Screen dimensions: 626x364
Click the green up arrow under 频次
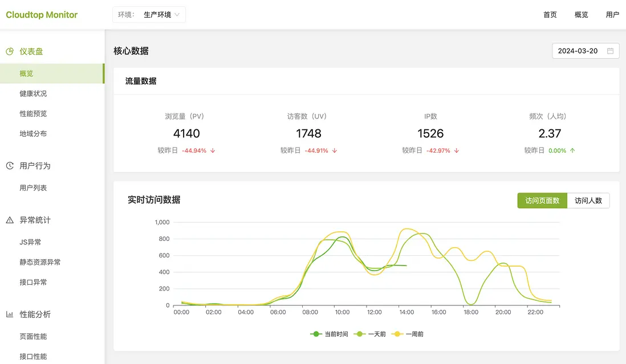click(572, 151)
